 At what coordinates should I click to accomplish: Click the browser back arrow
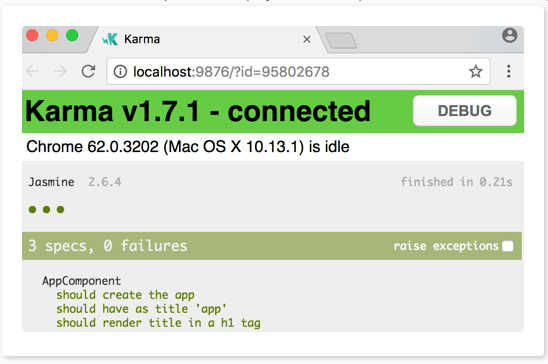33,71
